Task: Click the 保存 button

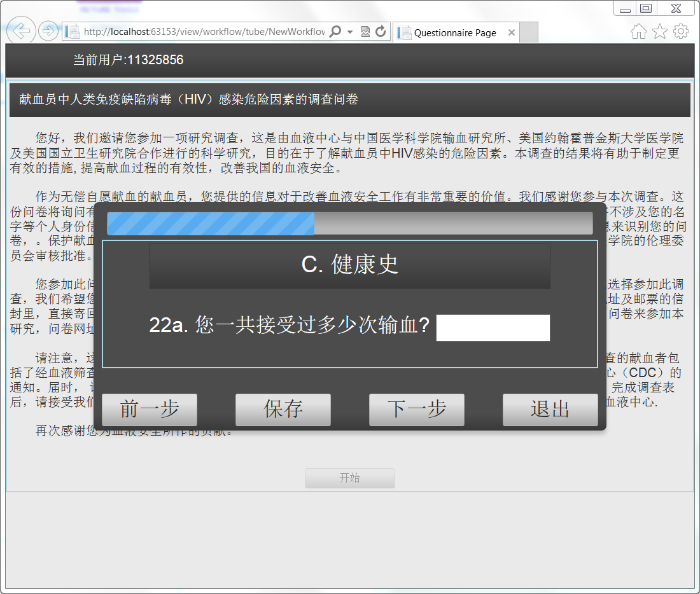Action: [283, 410]
